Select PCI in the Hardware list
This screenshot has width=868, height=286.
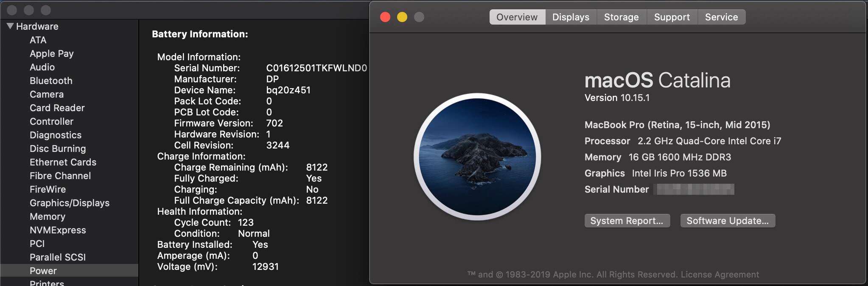[x=37, y=244]
